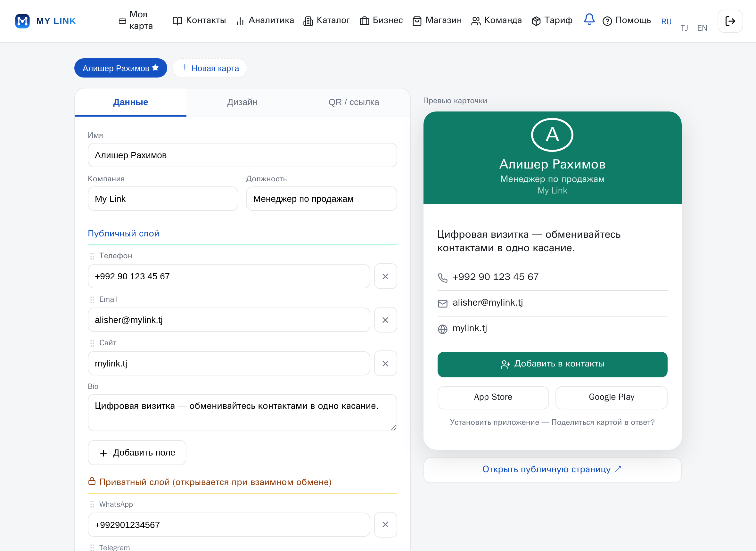Open Тариф in navigation

pos(552,21)
